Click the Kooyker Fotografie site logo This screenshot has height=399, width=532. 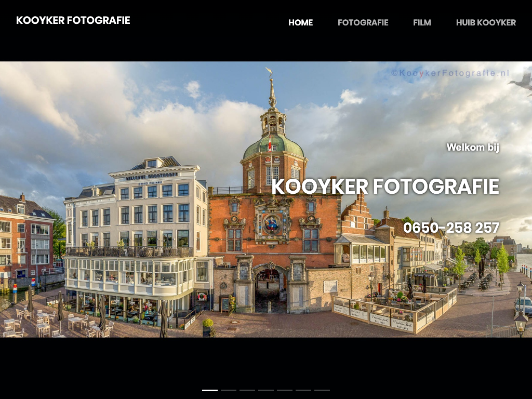73,20
